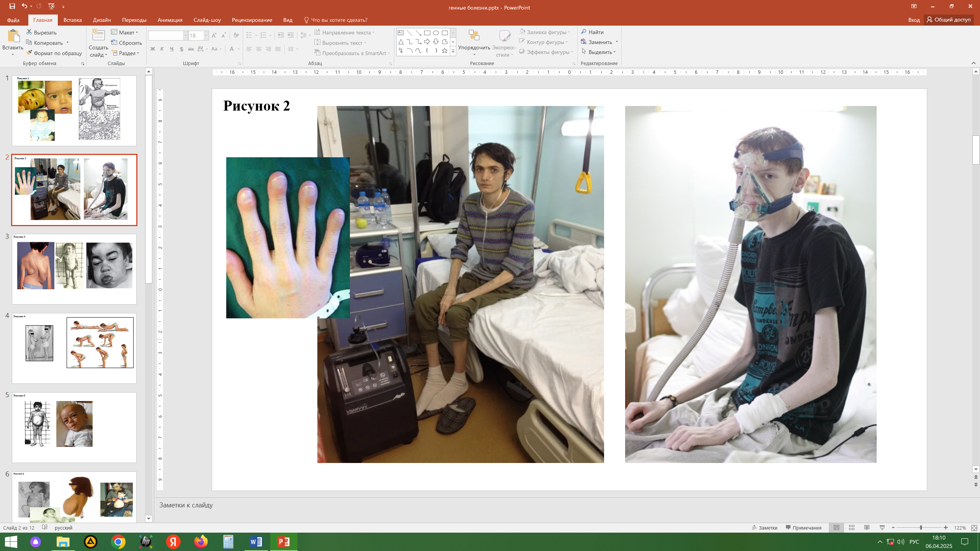Viewport: 980px width, 551px height.
Task: Click the zoom slider in status bar
Action: pos(921,528)
